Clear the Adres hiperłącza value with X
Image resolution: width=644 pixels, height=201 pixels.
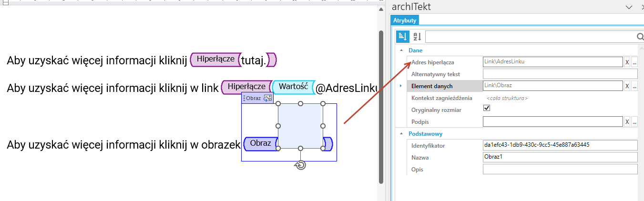[627, 62]
